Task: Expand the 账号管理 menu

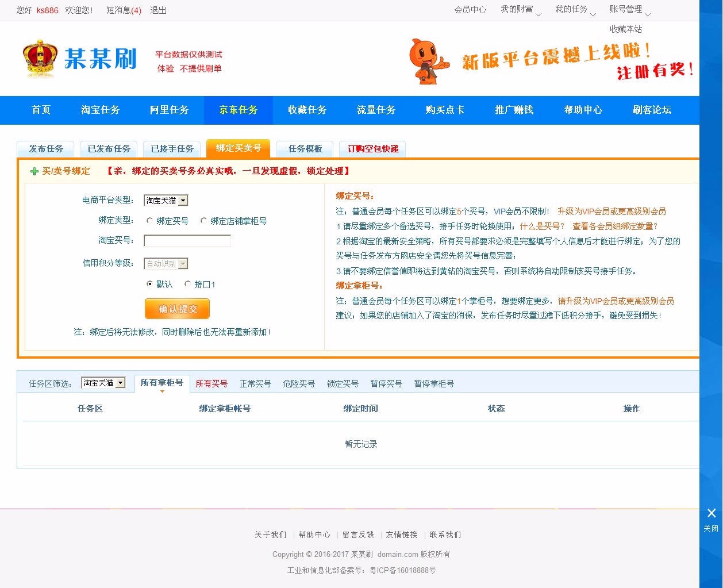Action: 629,10
